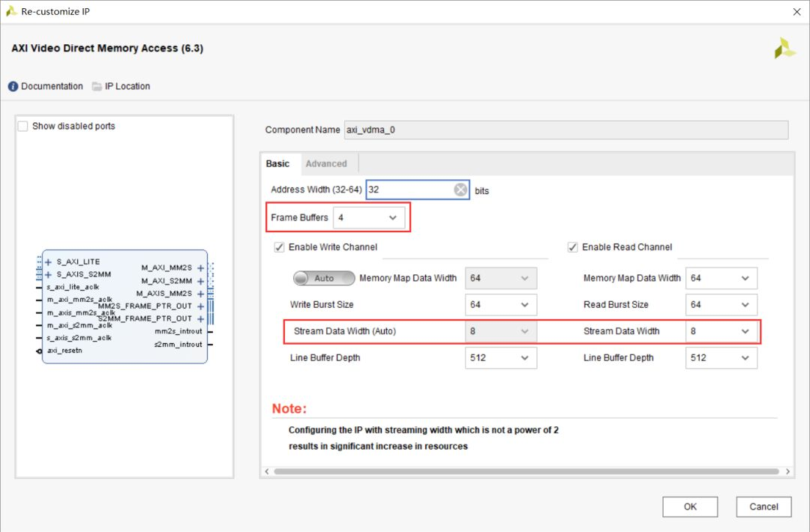The height and width of the screenshot is (532, 810).
Task: Click the mm2s_introut port label
Action: [178, 331]
